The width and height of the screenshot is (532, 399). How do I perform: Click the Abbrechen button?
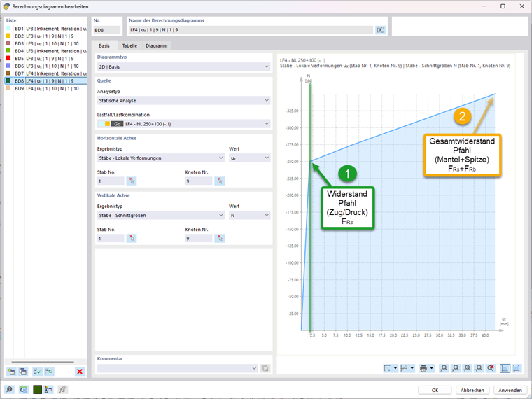[472, 390]
